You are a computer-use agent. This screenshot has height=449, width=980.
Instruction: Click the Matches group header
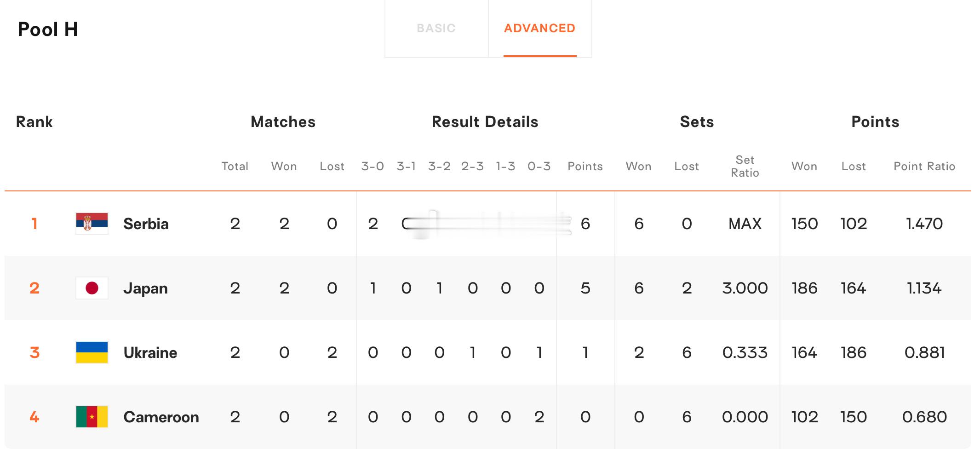283,122
